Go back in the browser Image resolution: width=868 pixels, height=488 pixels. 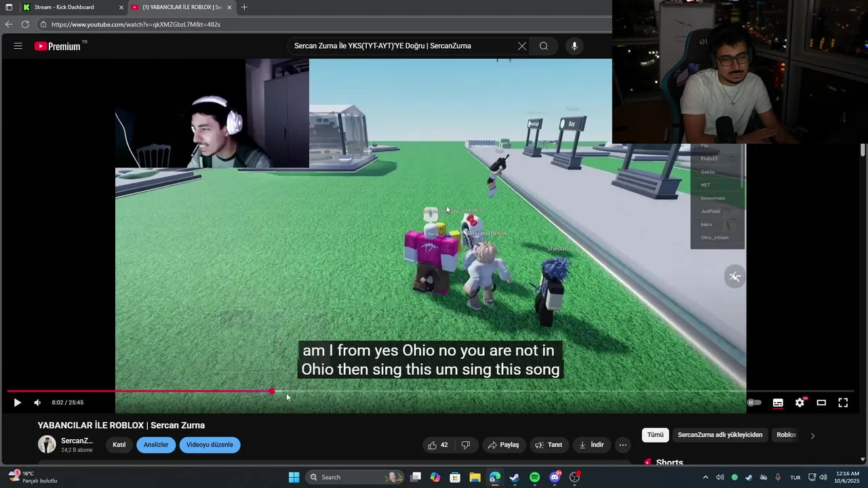9,24
